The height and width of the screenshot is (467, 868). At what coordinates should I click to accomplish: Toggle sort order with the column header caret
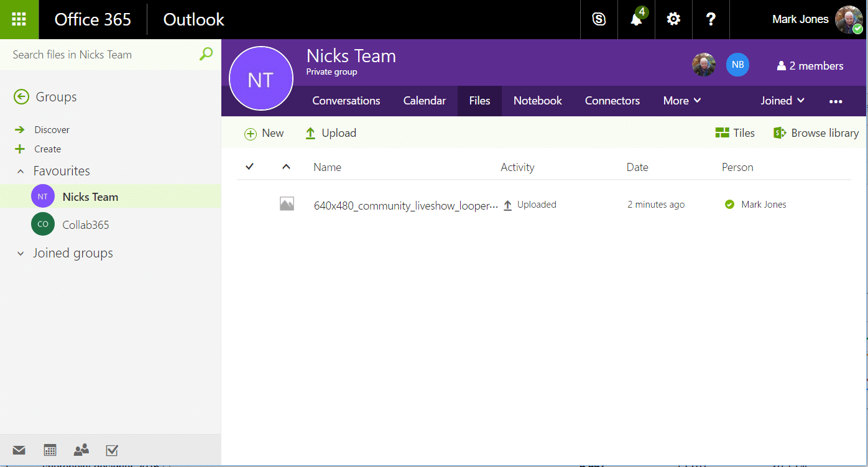tap(286, 167)
